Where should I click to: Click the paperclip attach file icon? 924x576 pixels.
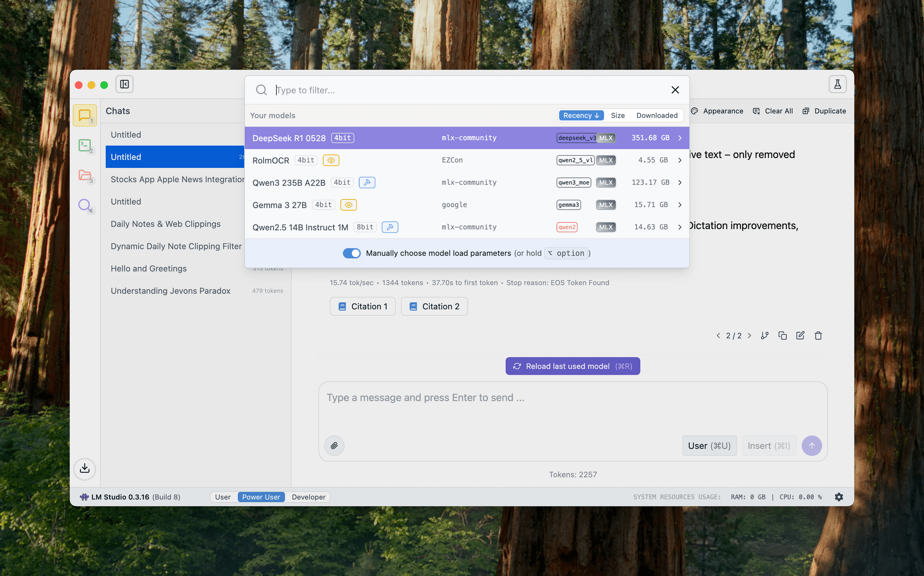[x=334, y=446]
